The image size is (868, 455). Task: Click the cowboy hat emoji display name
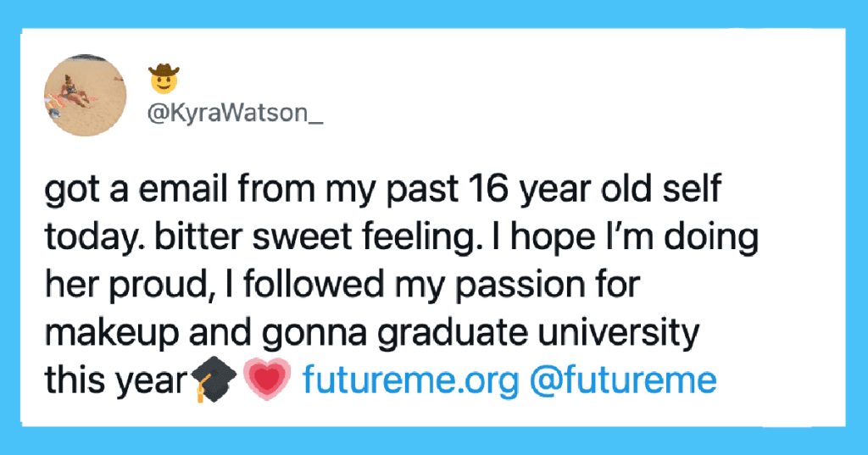(164, 78)
